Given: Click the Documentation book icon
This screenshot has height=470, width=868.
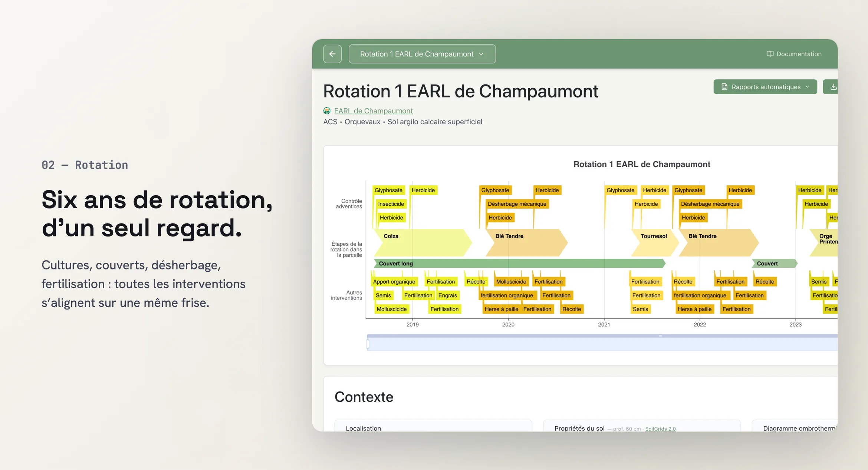Looking at the screenshot, I should pos(770,54).
